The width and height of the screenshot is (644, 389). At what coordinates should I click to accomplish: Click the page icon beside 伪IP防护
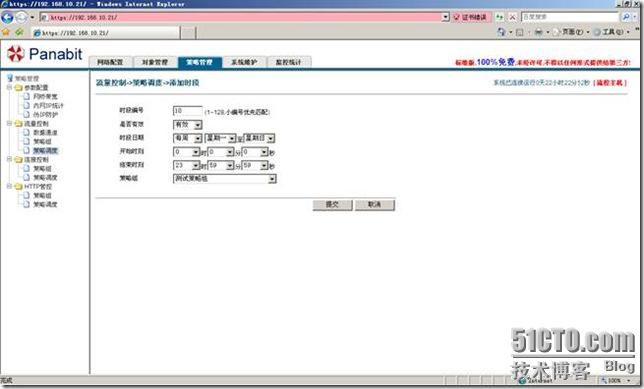coord(27,115)
